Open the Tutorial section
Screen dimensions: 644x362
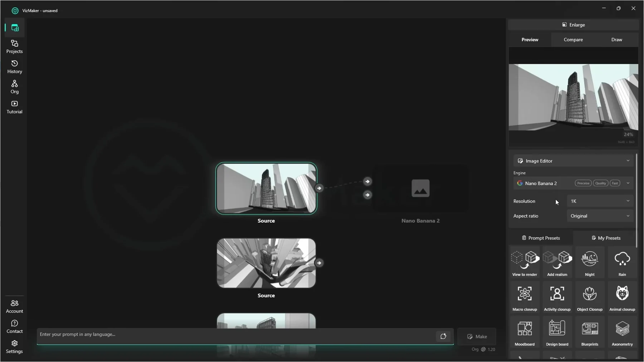[15, 107]
